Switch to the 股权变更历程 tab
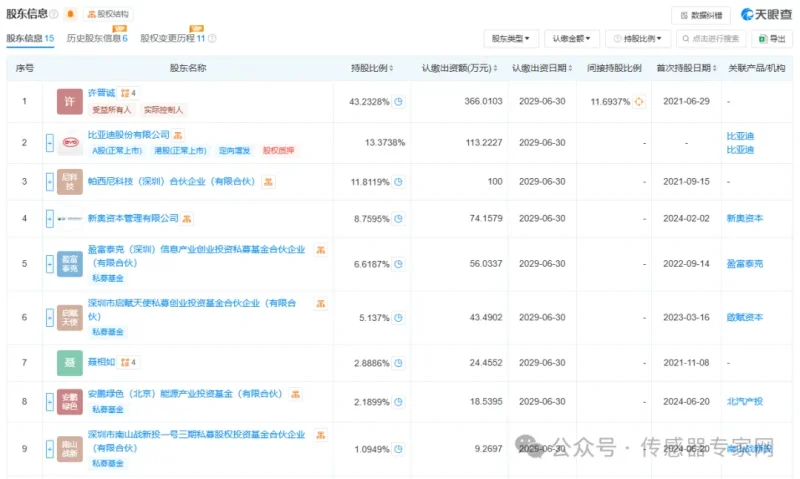The image size is (800, 479). (x=172, y=38)
